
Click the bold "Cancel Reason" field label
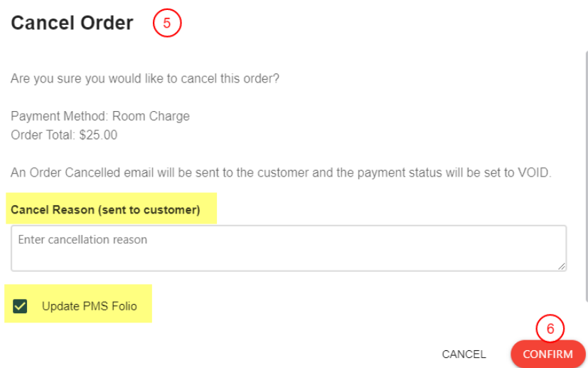click(x=47, y=210)
